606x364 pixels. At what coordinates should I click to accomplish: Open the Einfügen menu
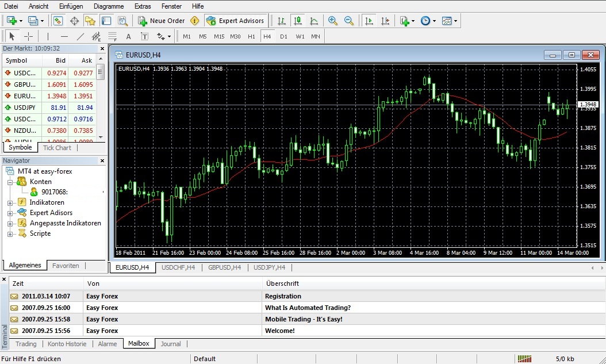point(71,6)
